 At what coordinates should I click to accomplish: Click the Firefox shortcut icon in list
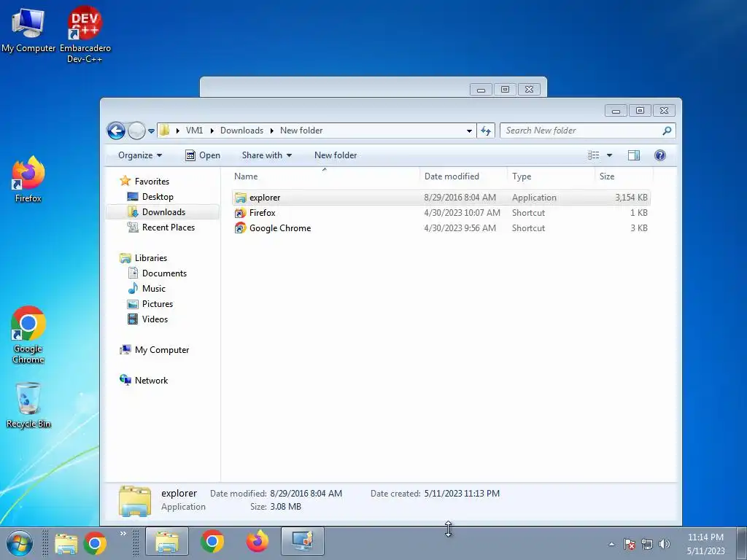(x=241, y=213)
